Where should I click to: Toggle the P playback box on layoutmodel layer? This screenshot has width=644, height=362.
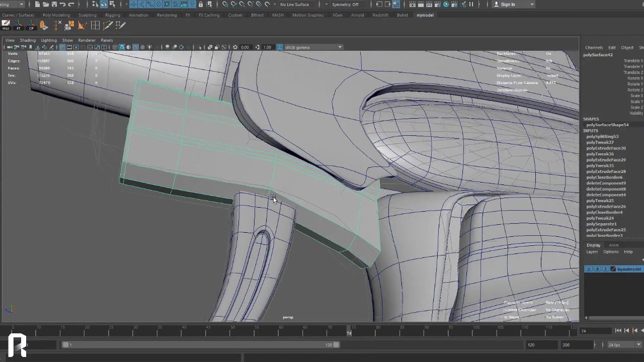pos(597,269)
